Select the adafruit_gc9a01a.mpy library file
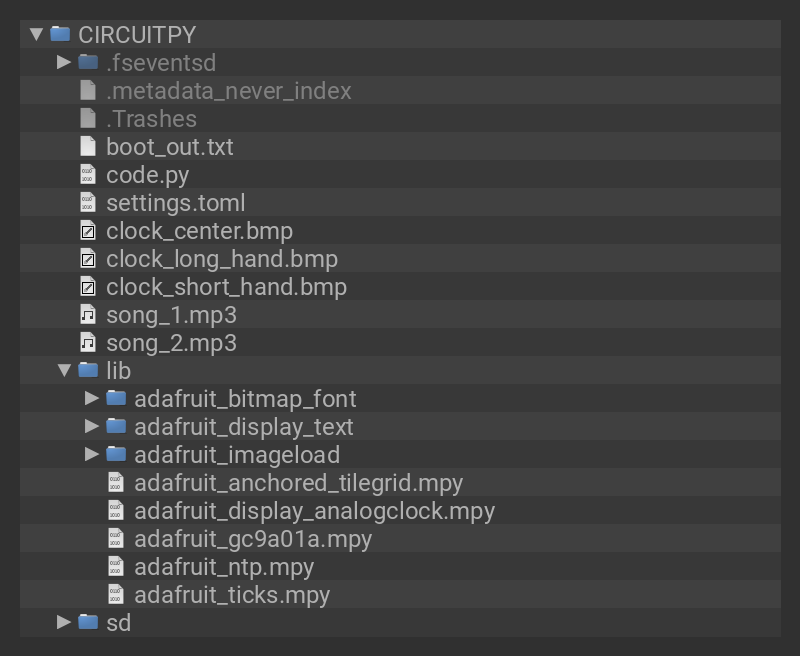800x656 pixels. click(253, 539)
